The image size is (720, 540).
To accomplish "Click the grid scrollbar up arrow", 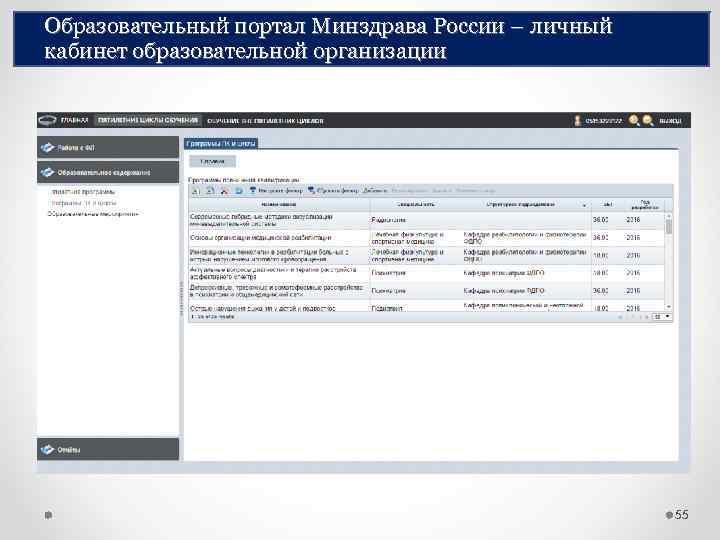I will click(669, 216).
